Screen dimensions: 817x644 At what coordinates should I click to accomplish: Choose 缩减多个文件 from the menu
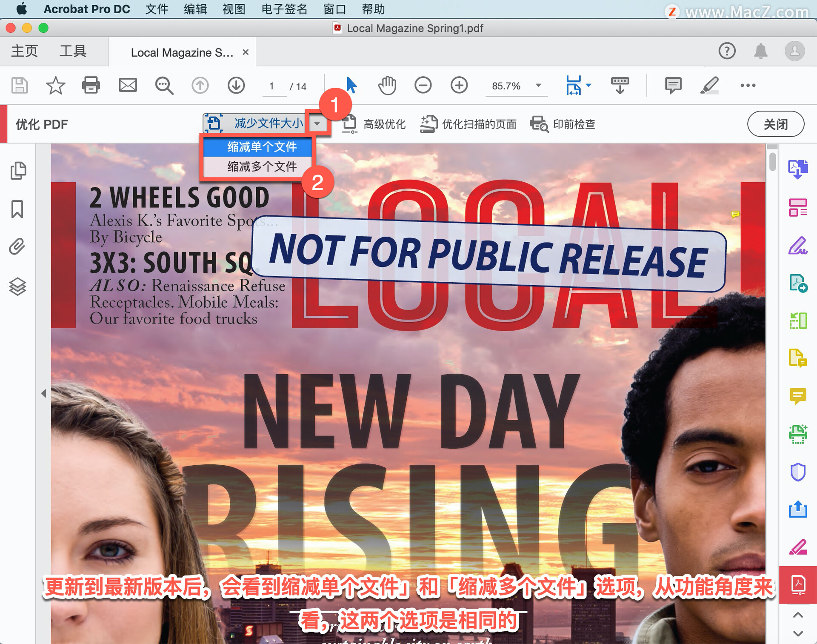pos(261,166)
